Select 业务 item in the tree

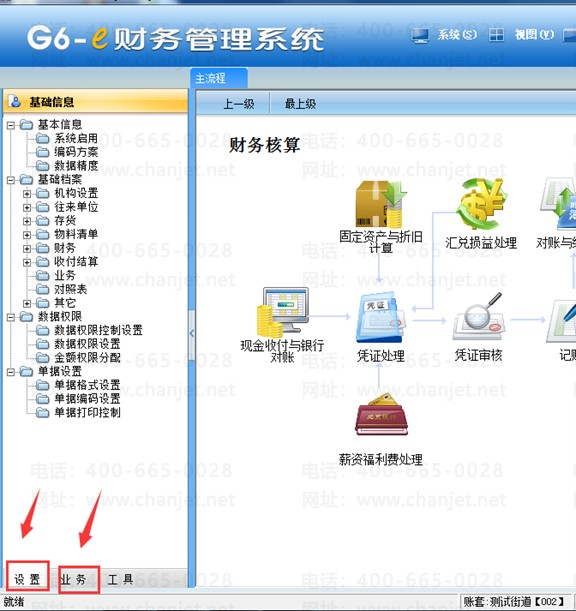(x=65, y=275)
